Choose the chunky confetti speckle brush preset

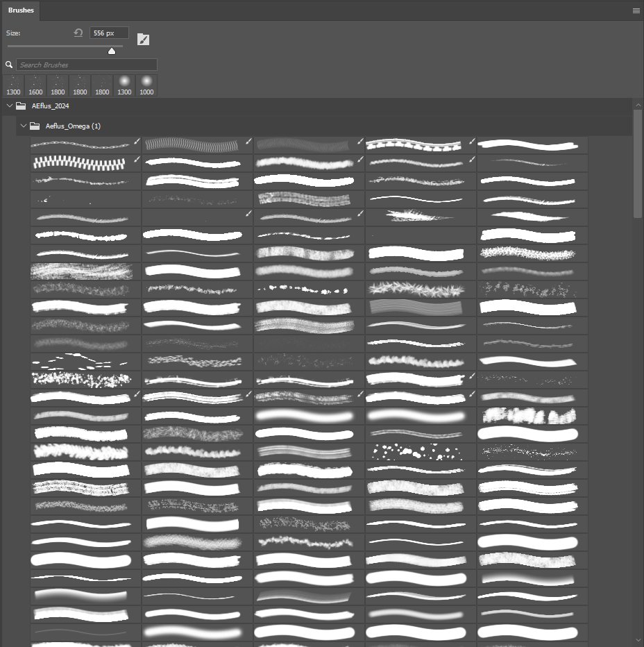tap(85, 380)
